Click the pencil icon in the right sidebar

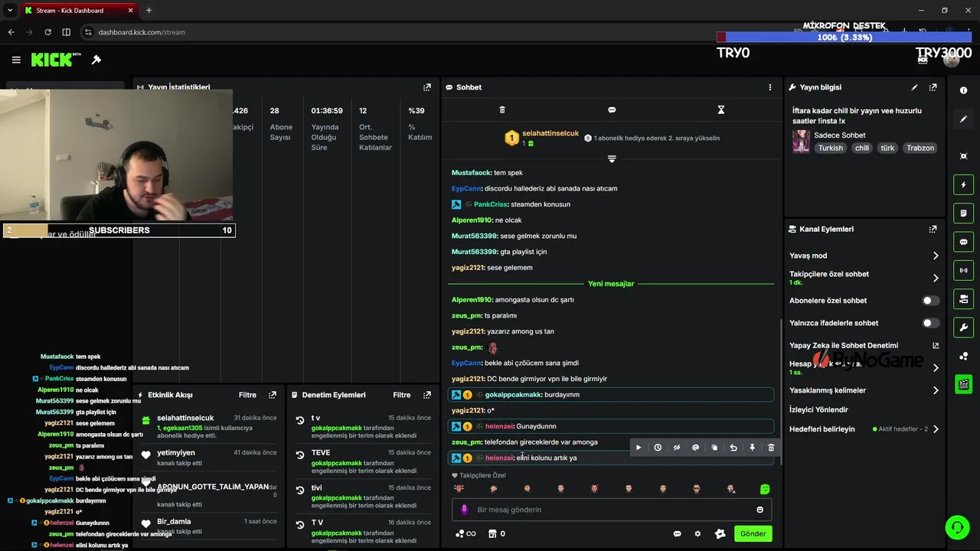coord(963,119)
